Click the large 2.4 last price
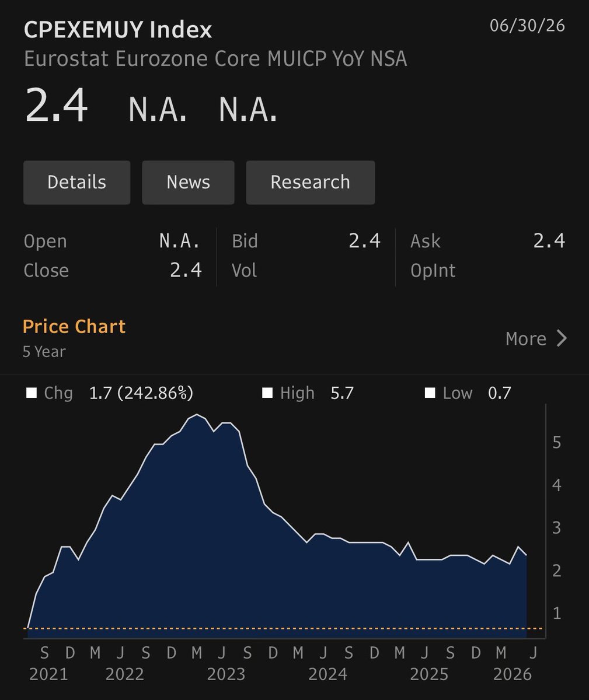Screen dimensions: 589x700 tap(56, 106)
